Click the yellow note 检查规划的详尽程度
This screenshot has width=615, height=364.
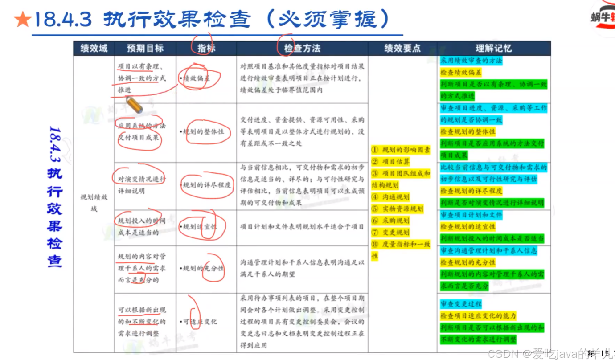(x=471, y=191)
